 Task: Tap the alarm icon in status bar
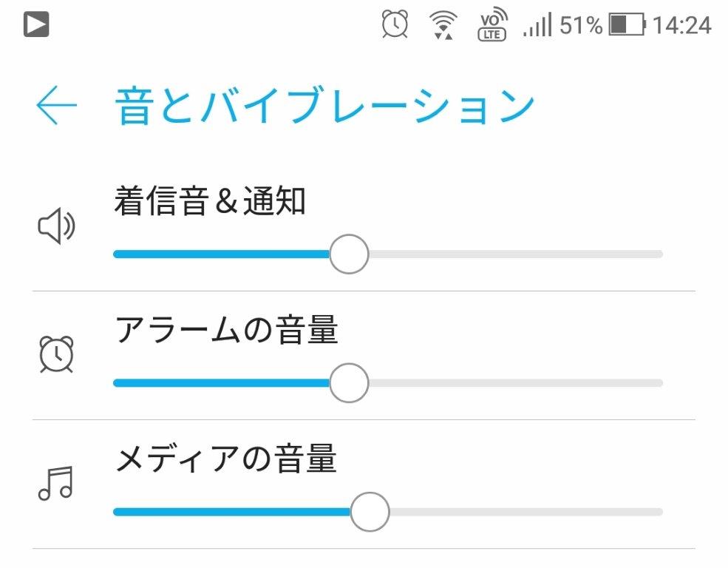coord(394,24)
